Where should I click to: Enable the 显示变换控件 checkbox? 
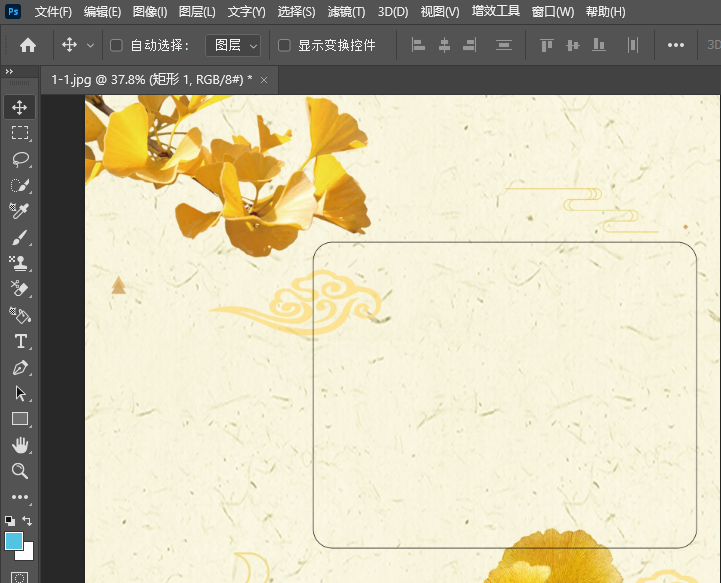284,45
